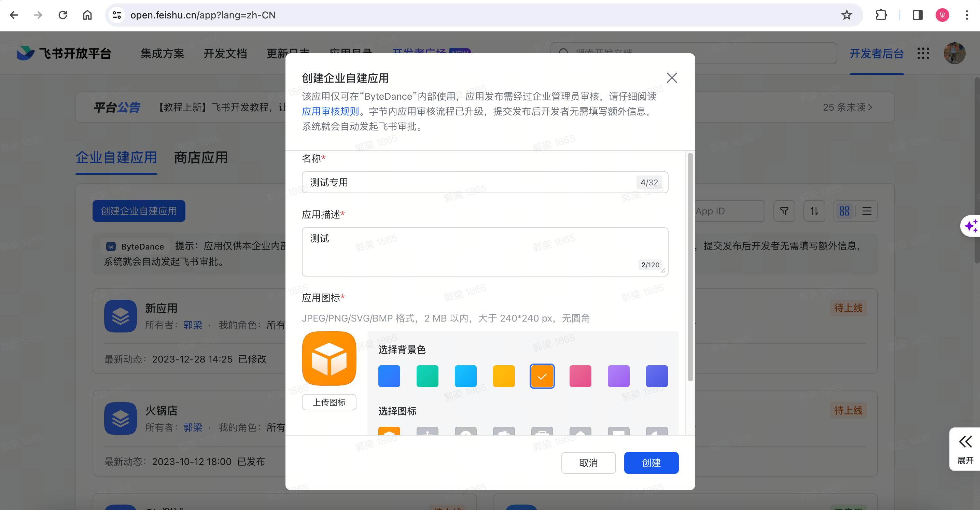This screenshot has height=510, width=980.
Task: Click the background 创建企业自建应用 button
Action: pos(139,211)
